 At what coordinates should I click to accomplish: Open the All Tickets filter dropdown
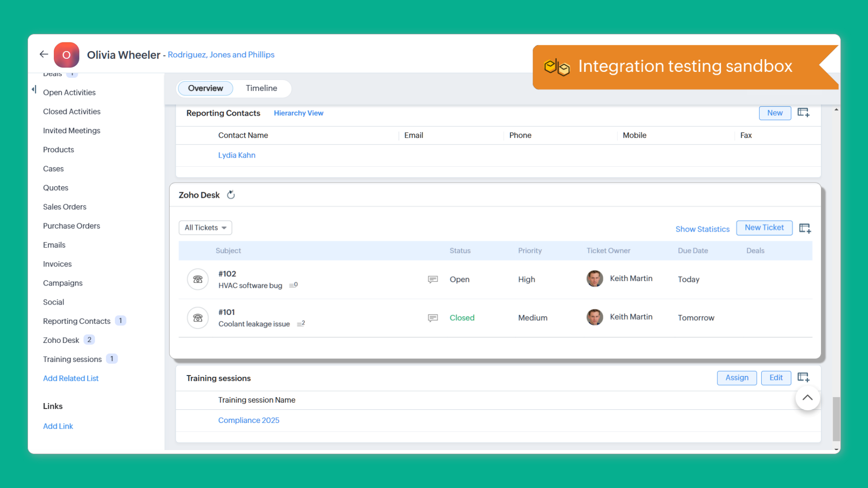(205, 228)
